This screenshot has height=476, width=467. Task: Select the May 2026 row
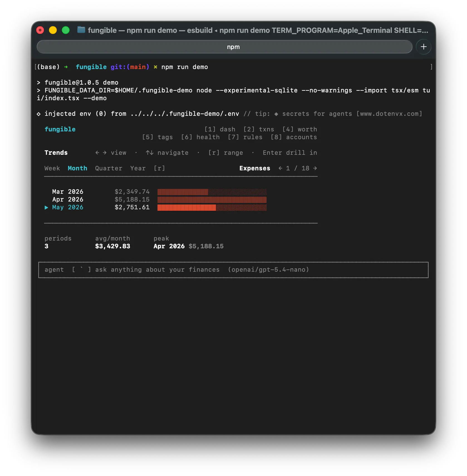156,207
